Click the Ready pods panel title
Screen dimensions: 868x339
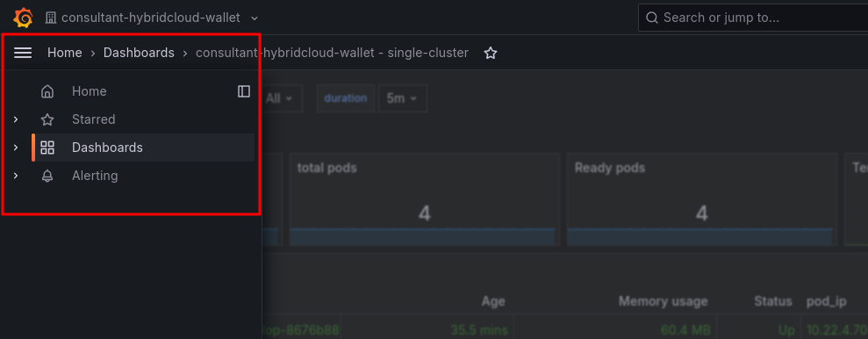point(610,168)
